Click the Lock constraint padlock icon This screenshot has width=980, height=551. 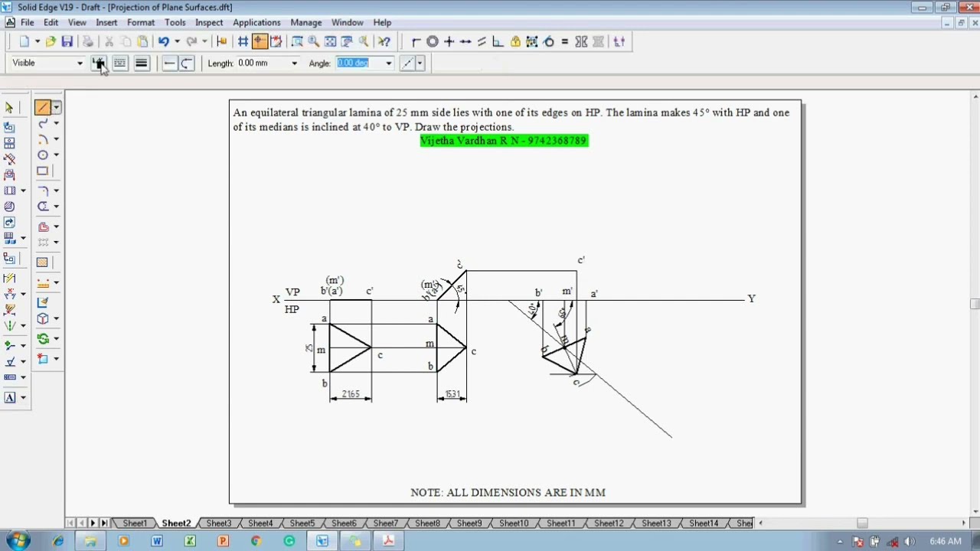515,41
